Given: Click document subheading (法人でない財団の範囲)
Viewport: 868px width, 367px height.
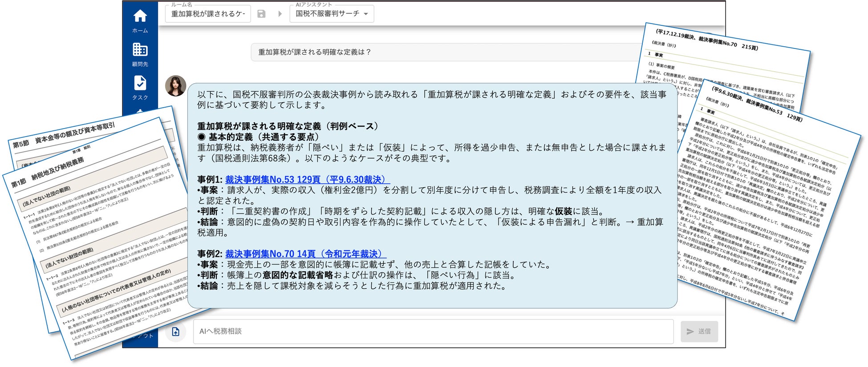Looking at the screenshot, I should pos(69,258).
